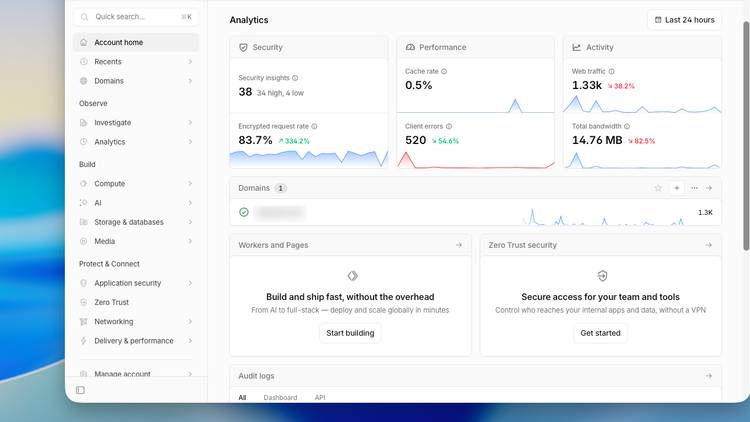Open Workers and Pages arrow
Viewport: 750px width, 422px height.
pos(459,245)
